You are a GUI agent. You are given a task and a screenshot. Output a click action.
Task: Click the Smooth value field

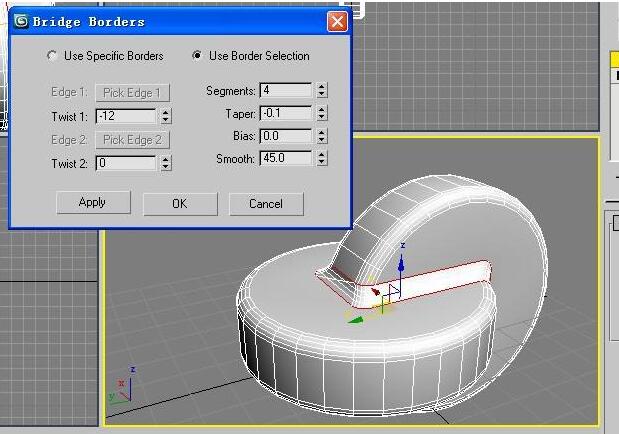click(286, 158)
